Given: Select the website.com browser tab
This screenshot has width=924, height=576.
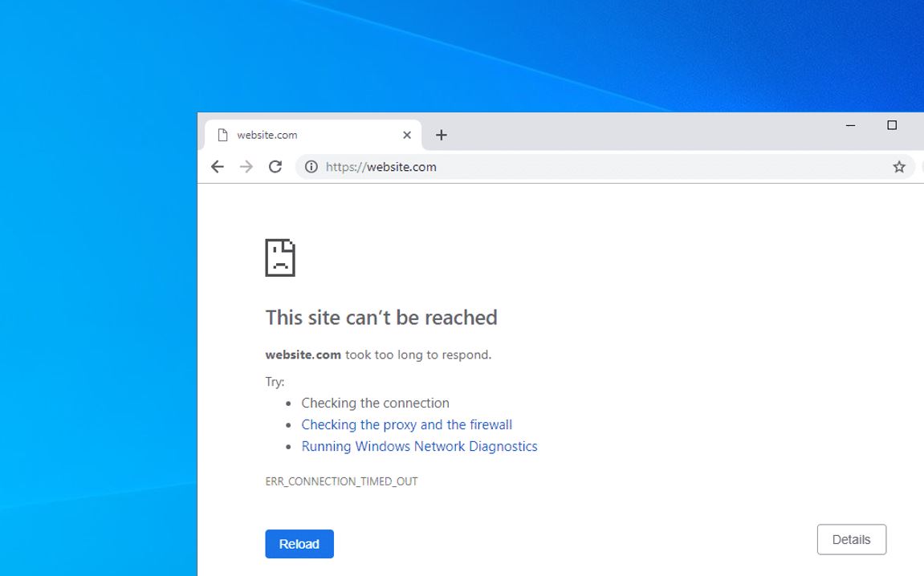Looking at the screenshot, I should (305, 134).
